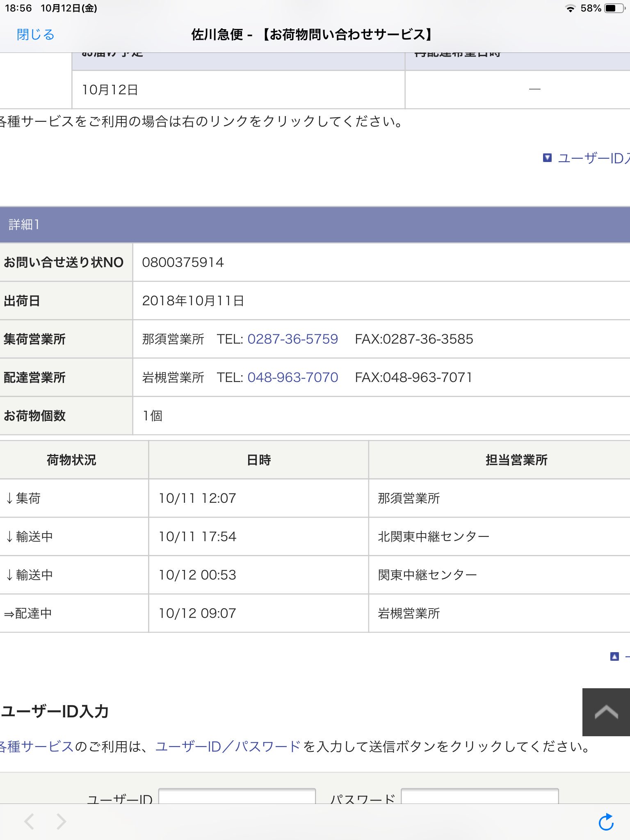Screen dimensions: 630x840
Task: Tap the scroll-to-top chevron button
Action: [606, 712]
